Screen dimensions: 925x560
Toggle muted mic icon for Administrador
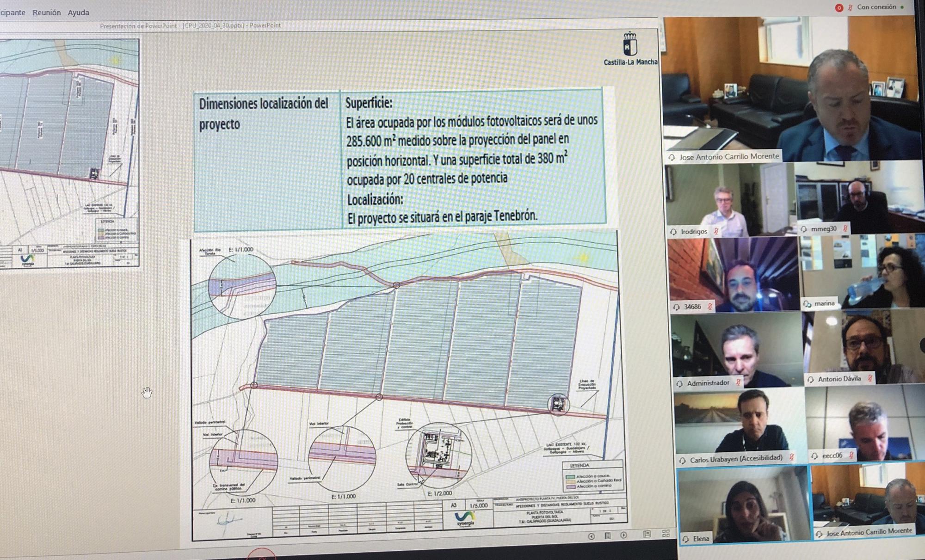pos(738,382)
